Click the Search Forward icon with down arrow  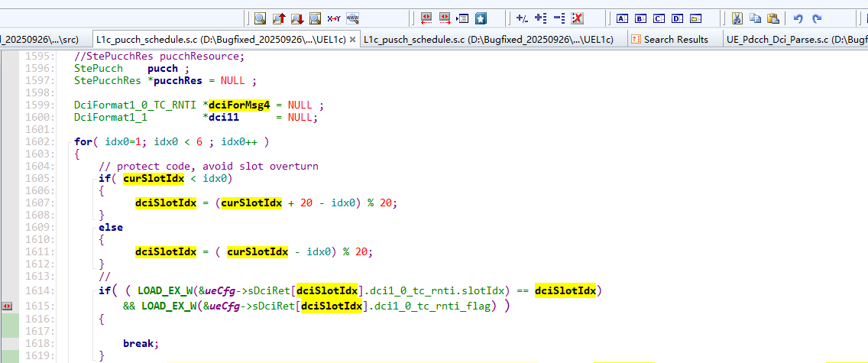(x=297, y=18)
